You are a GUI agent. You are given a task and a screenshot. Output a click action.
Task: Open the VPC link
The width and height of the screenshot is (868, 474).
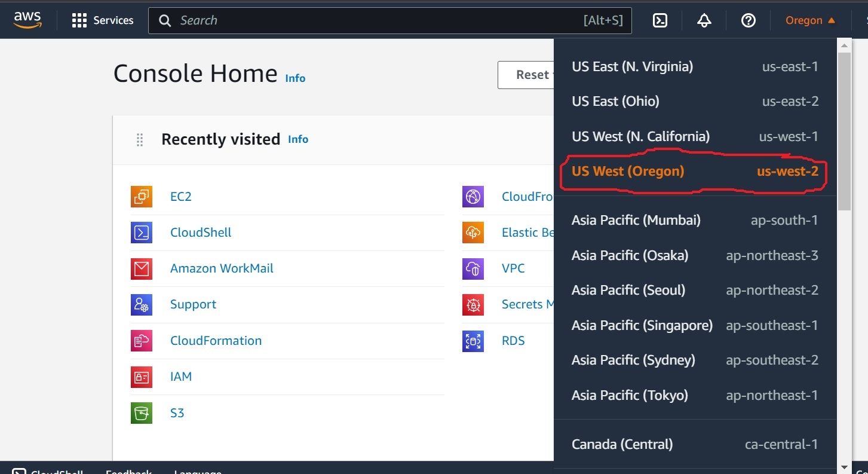[x=513, y=268]
